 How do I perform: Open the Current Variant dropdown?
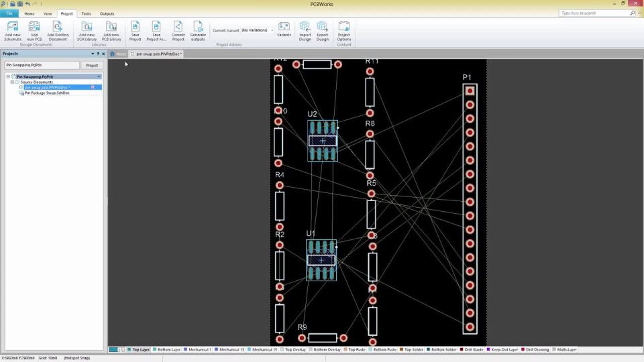tap(272, 30)
